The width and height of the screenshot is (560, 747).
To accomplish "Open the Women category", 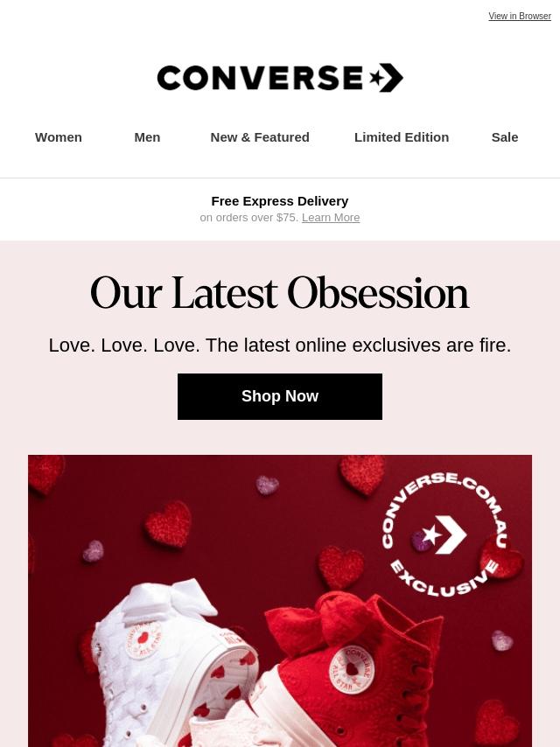I will [x=58, y=137].
